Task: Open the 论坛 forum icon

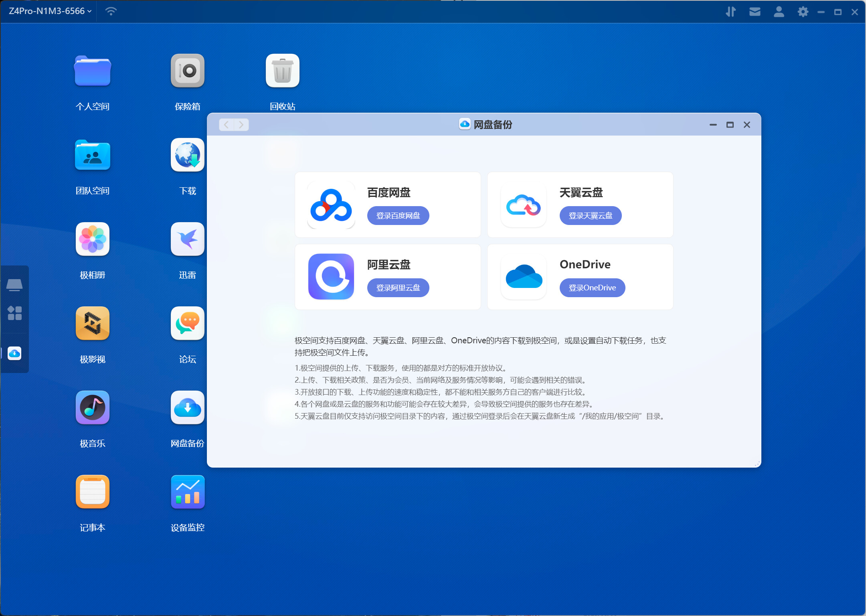Action: pyautogui.click(x=187, y=324)
